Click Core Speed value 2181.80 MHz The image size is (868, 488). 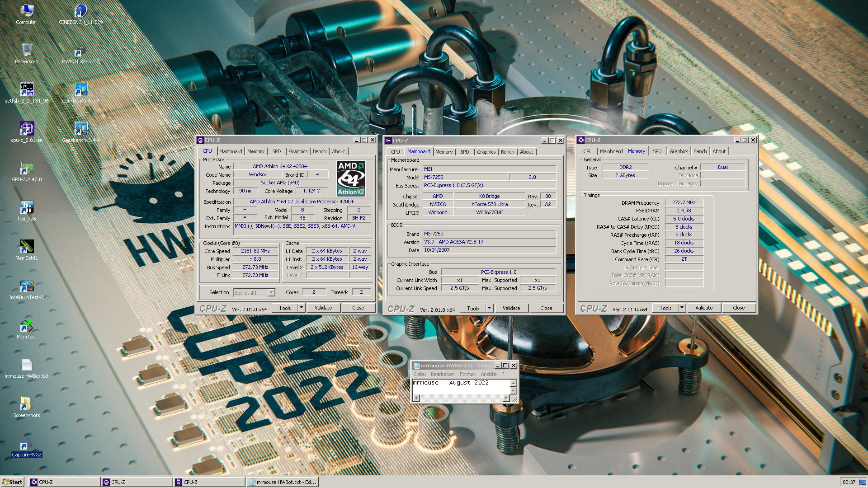pyautogui.click(x=255, y=251)
